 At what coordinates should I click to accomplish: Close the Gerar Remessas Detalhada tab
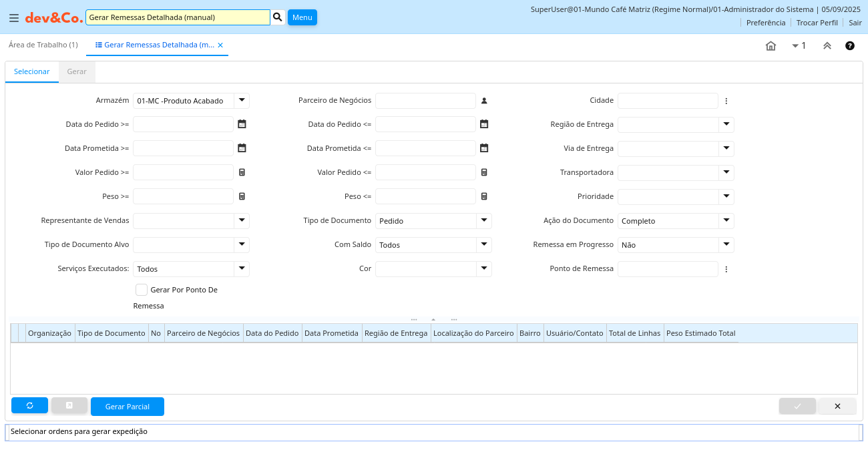(220, 45)
